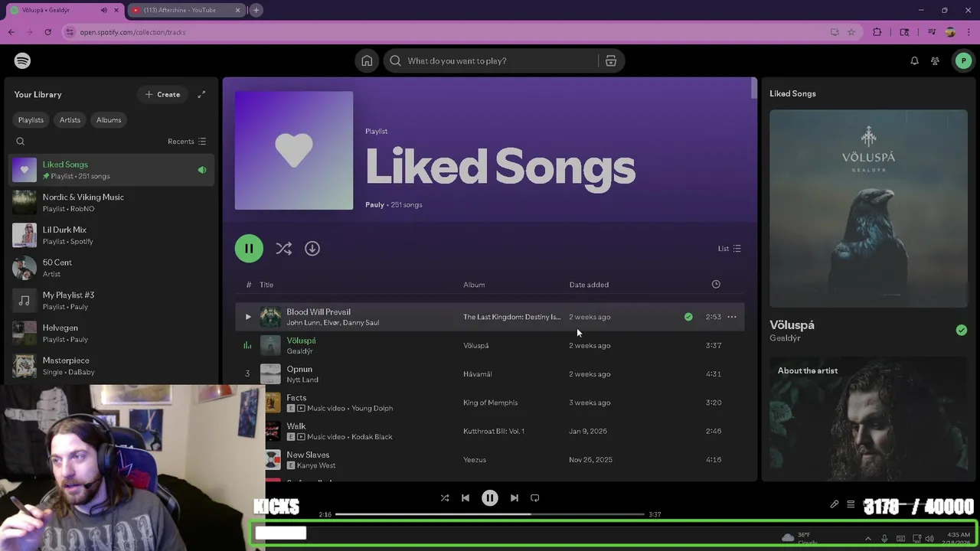Remove Blood Will Prevail from Liked Songs
Image resolution: width=980 pixels, height=551 pixels.
(x=688, y=317)
